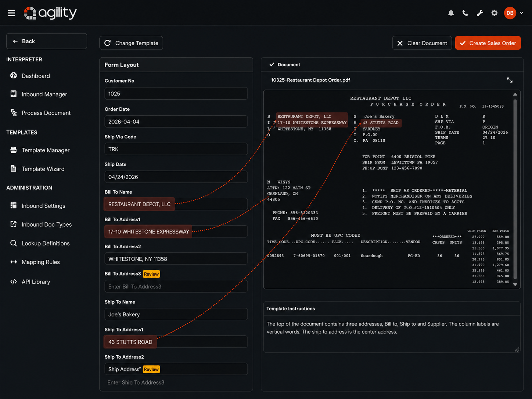Click the Lookup Definitions magnifier icon
This screenshot has width=532, height=399.
[14, 243]
